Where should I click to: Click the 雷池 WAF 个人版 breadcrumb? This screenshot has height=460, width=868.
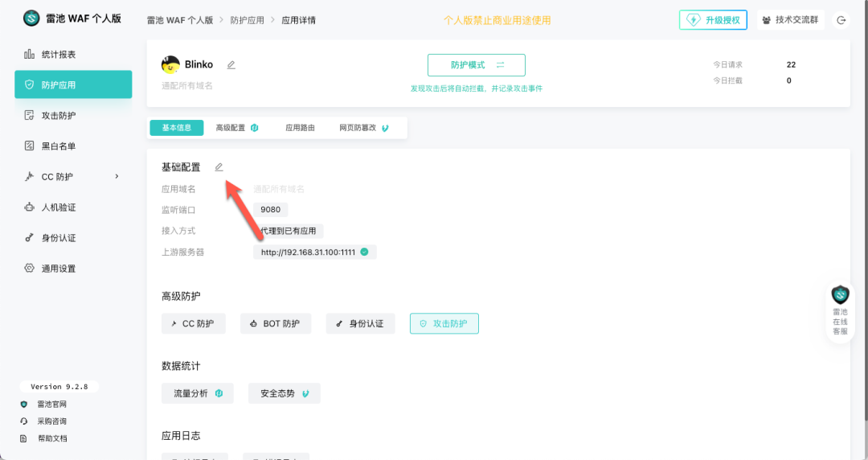(180, 20)
